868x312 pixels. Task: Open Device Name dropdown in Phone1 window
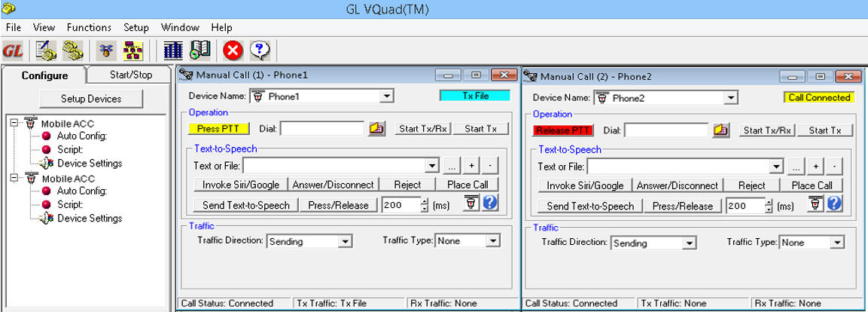tap(386, 96)
